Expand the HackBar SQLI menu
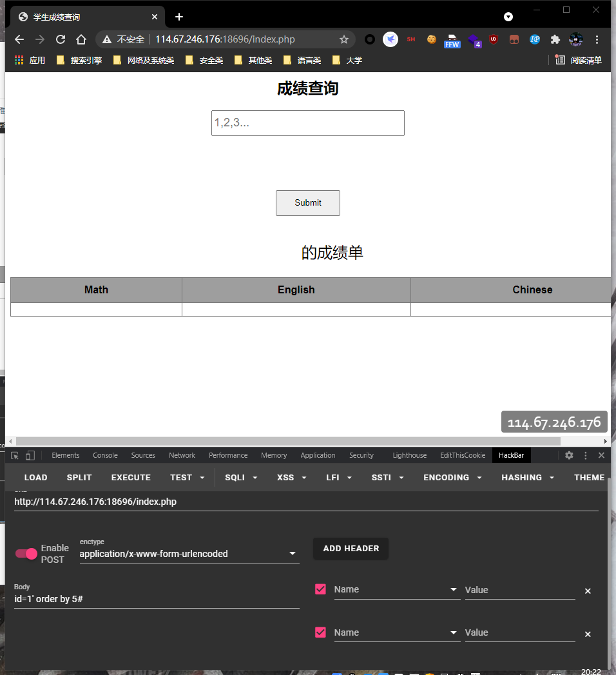This screenshot has width=616, height=675. 241,478
